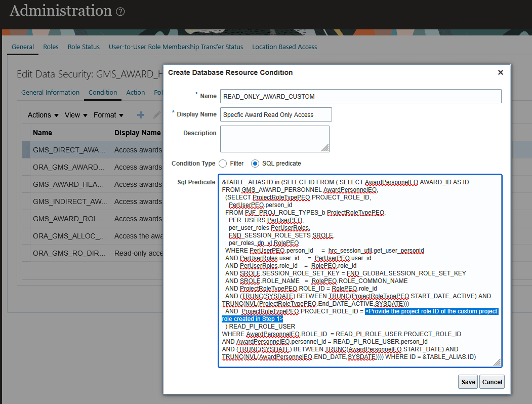Close the dialog with the X button

500,72
